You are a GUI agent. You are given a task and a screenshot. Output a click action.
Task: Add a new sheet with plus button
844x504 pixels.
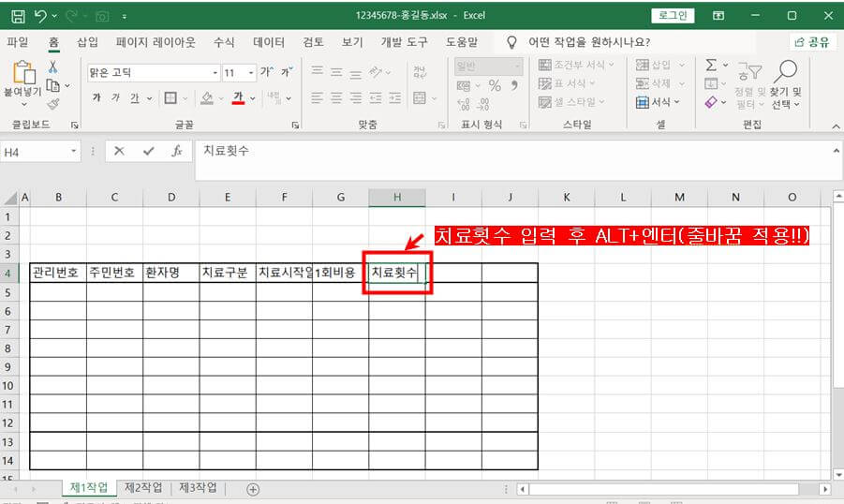(x=252, y=489)
